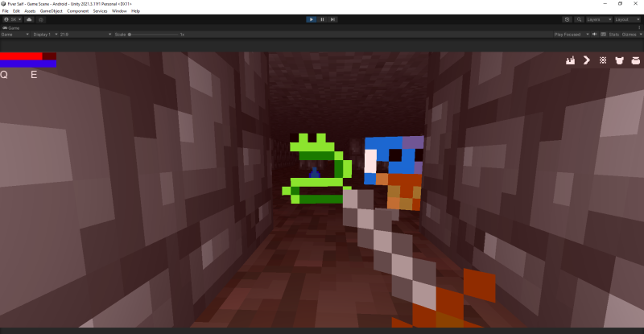Viewport: 644px width, 334px height.
Task: Click the armor shirt icon in game HUD
Action: click(619, 61)
